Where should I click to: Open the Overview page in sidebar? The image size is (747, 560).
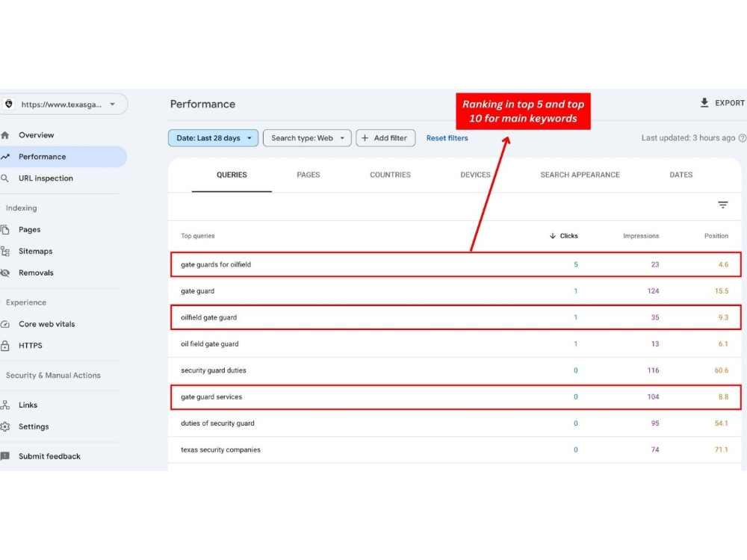(x=36, y=135)
